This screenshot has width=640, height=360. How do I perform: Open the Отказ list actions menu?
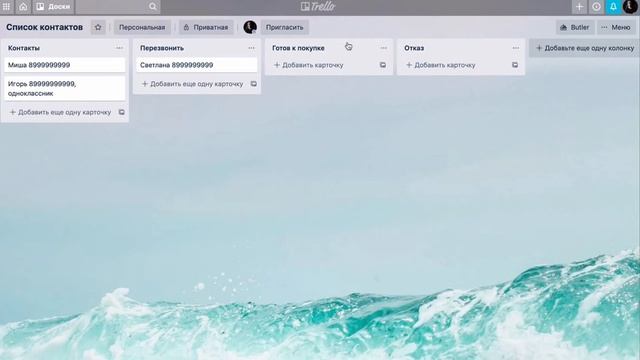point(516,48)
